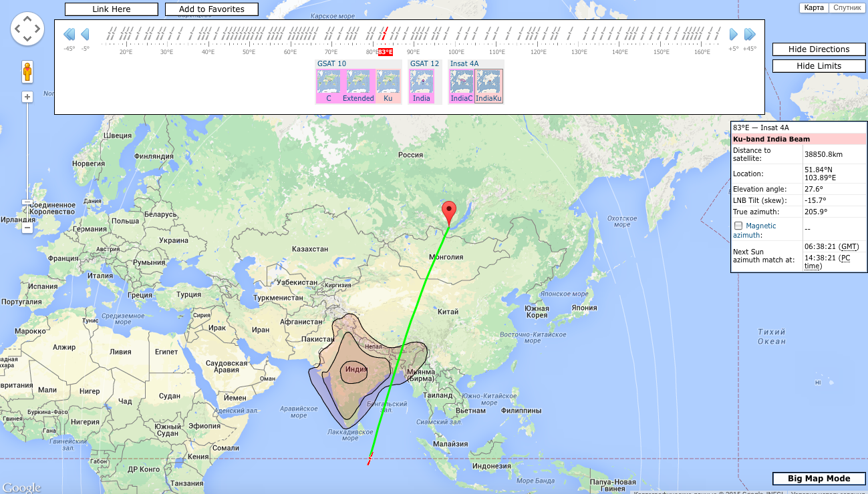This screenshot has width=868, height=494.
Task: Shift satellite list by -45° double arrow
Action: tap(69, 34)
